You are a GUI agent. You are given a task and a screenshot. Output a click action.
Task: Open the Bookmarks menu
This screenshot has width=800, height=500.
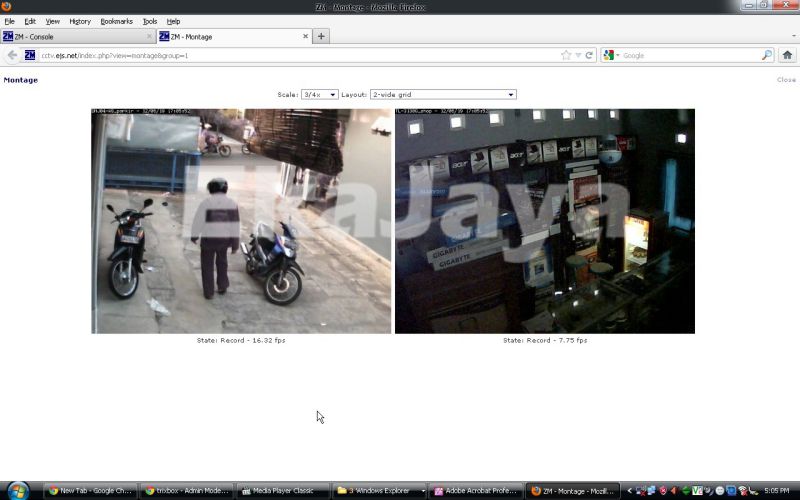click(x=116, y=21)
